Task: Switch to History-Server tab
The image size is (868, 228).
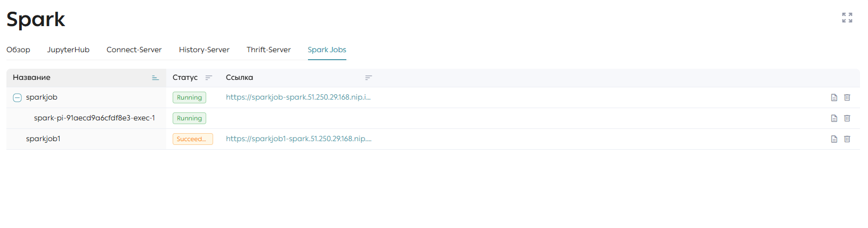Action: pos(204,50)
